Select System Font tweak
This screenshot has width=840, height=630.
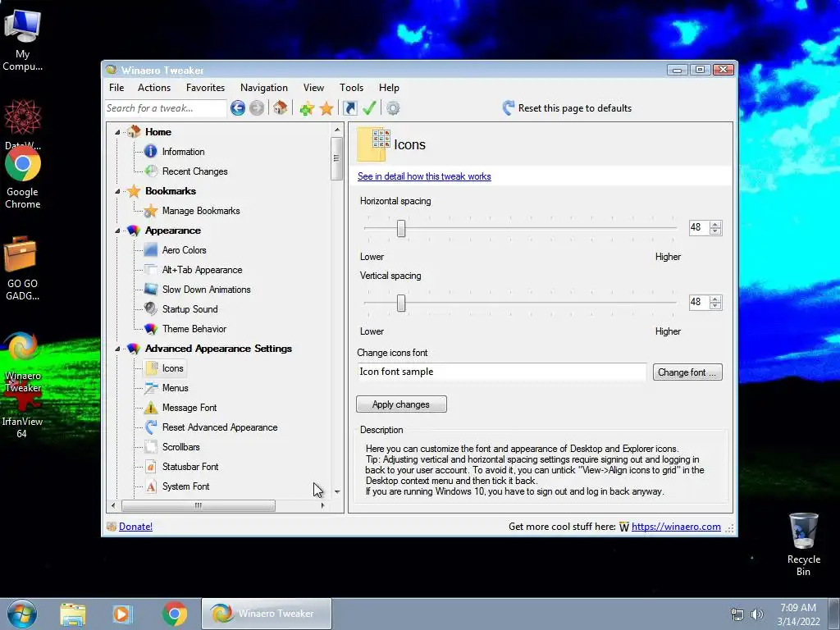(186, 486)
